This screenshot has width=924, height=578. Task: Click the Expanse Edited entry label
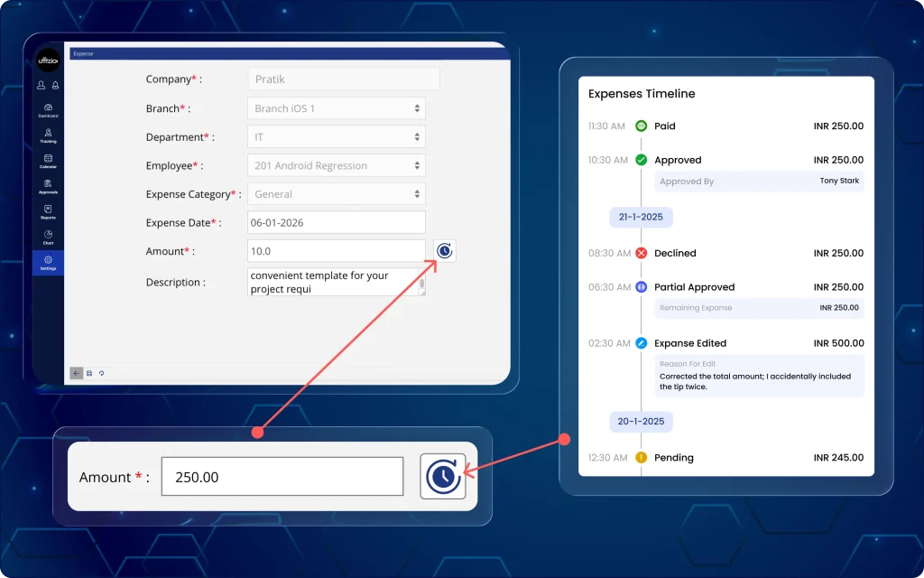pos(690,343)
